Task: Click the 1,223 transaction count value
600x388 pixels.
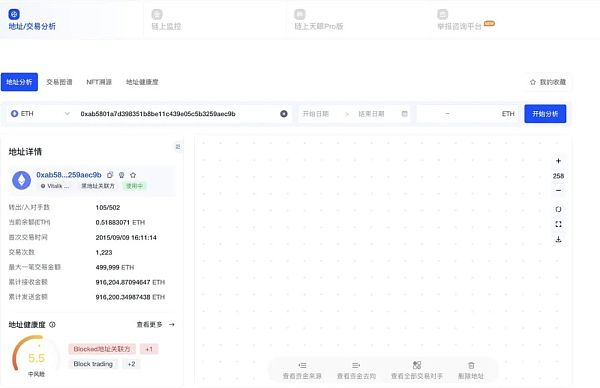Action: coord(104,253)
